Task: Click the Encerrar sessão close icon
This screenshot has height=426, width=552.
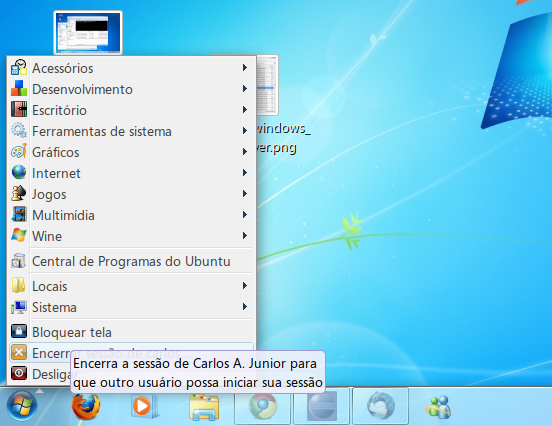Action: (19, 352)
